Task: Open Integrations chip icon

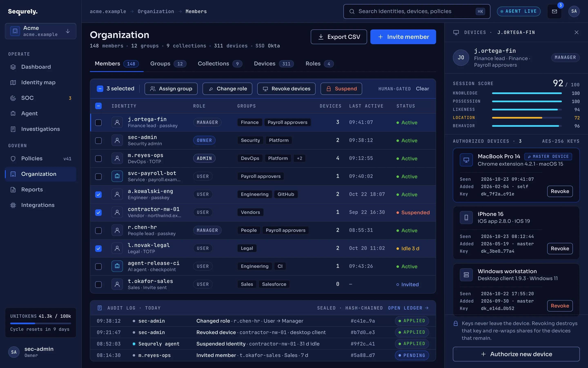Action: (13, 205)
